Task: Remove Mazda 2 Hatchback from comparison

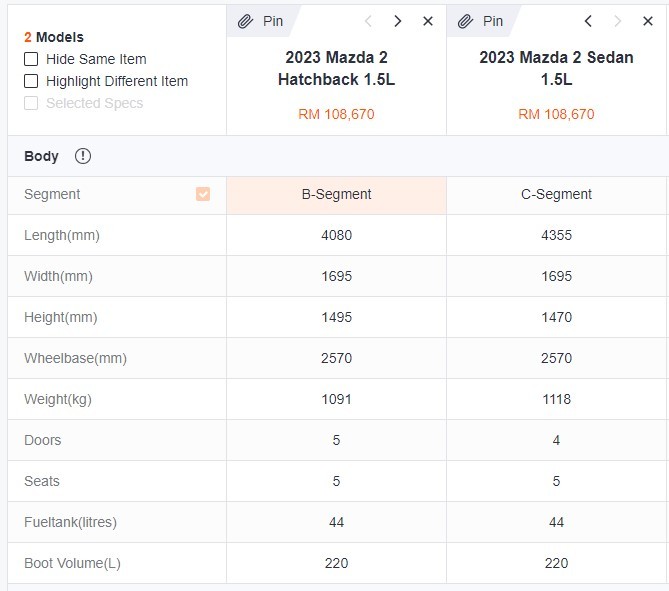Action: [x=428, y=21]
